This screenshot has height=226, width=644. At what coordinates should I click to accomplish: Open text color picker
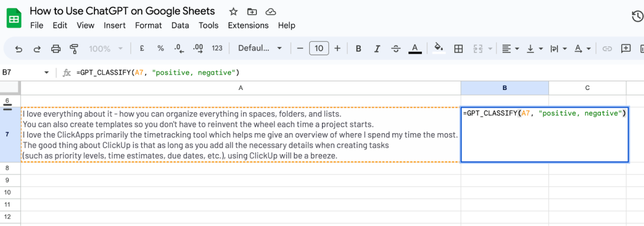click(x=414, y=48)
